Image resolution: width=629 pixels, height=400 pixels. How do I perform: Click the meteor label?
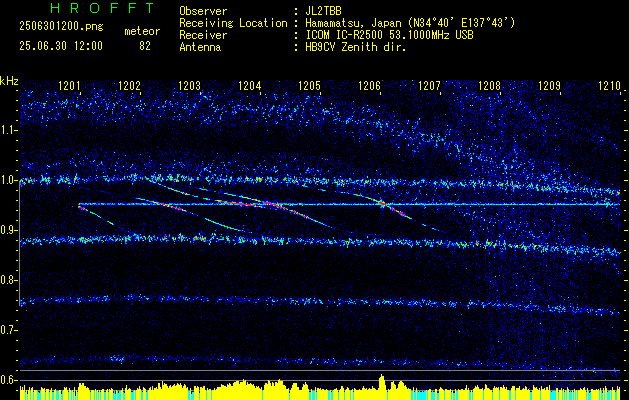point(142,31)
